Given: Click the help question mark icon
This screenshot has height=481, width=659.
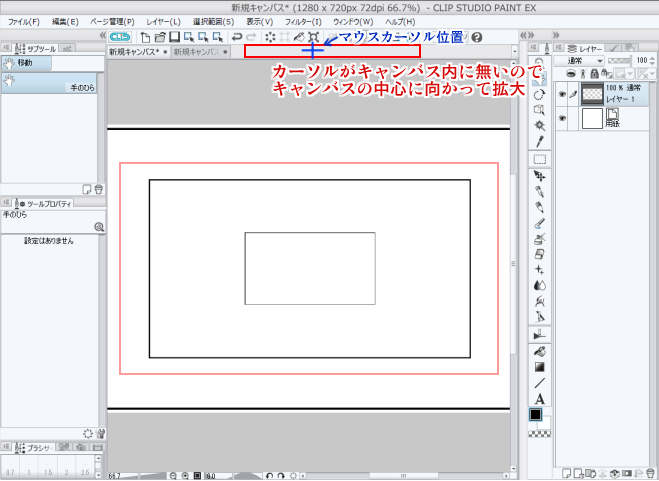Looking at the screenshot, I should (x=476, y=37).
